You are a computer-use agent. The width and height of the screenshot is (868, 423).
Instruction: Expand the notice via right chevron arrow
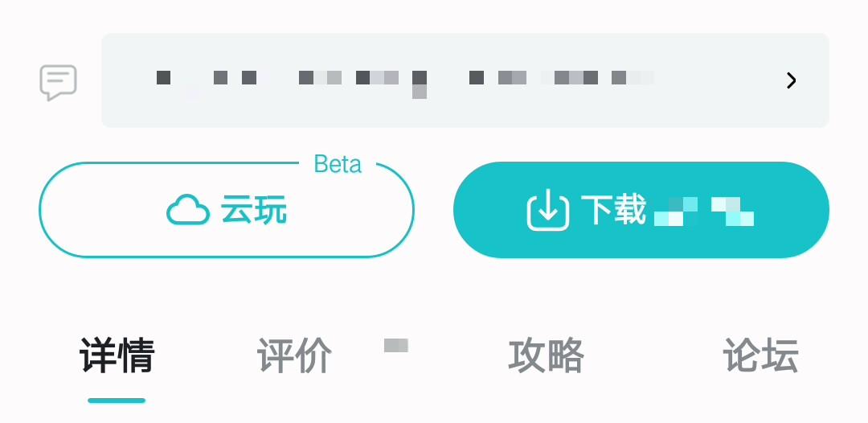point(791,81)
